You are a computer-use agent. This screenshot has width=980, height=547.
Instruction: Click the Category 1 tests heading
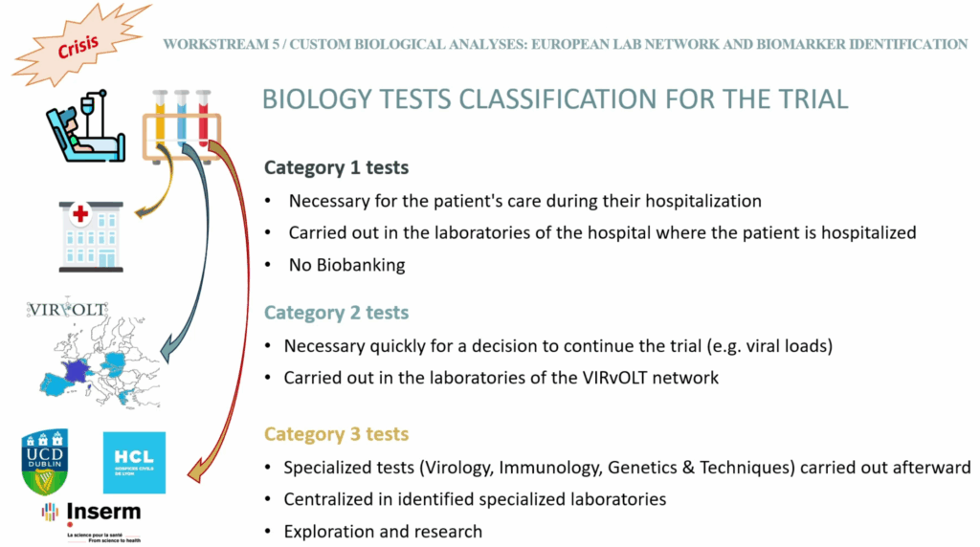(x=336, y=167)
